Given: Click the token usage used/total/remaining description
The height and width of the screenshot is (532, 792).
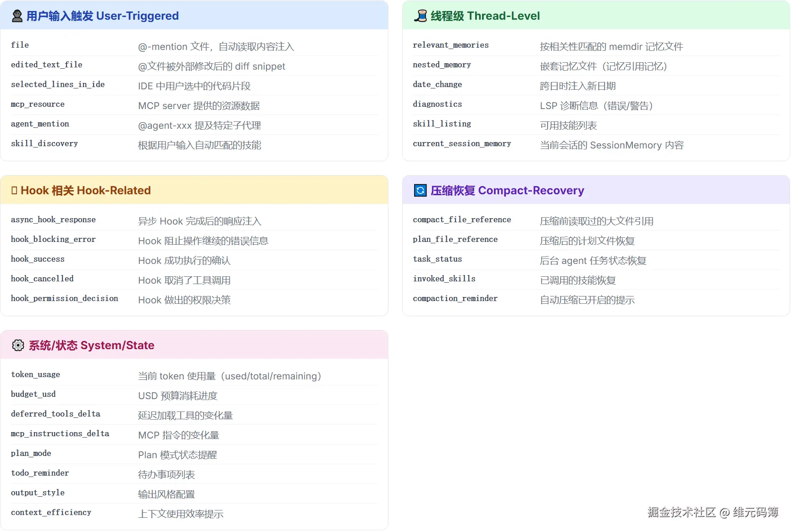Looking at the screenshot, I should coord(230,376).
